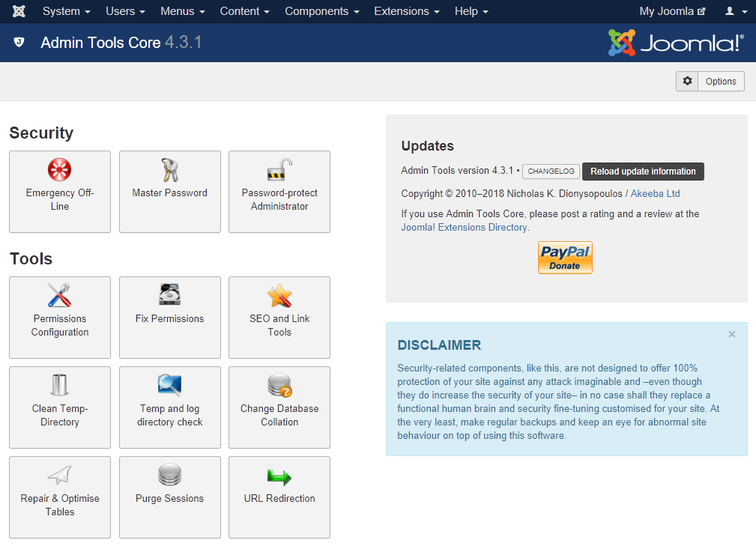756x555 pixels.
Task: Dismiss the DISCLAIMER notice
Action: (x=732, y=334)
